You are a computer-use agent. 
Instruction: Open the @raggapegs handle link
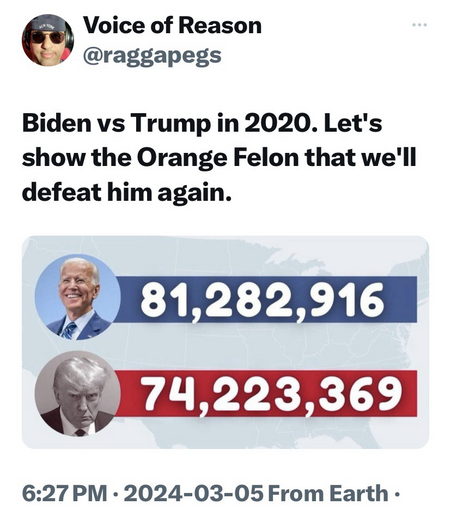(152, 56)
